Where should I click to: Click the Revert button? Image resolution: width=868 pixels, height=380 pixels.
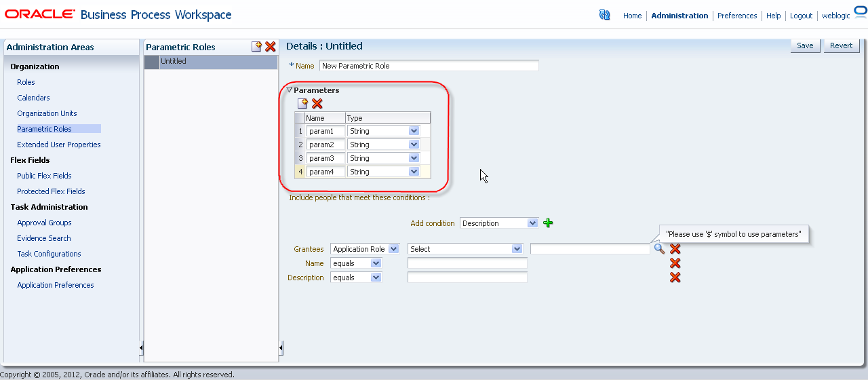click(842, 45)
